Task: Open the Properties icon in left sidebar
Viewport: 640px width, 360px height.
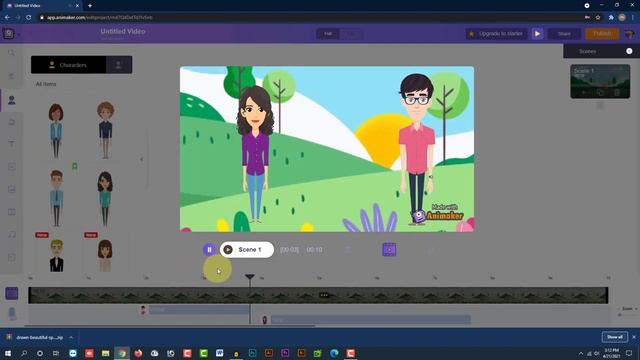Action: coord(11,122)
